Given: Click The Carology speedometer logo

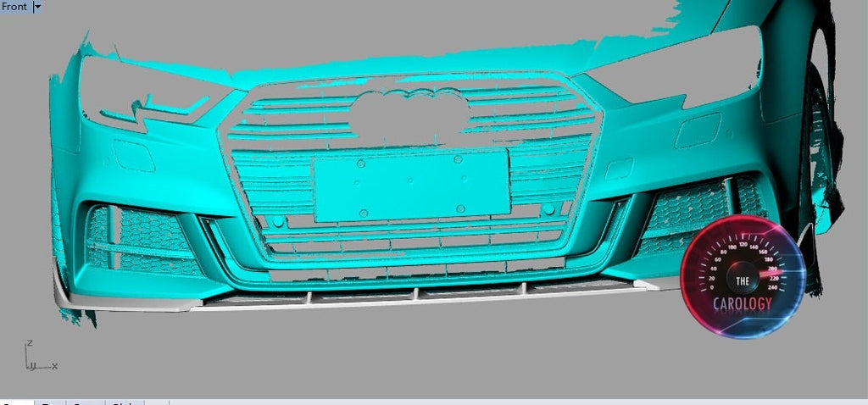Looking at the screenshot, I should tap(742, 276).
